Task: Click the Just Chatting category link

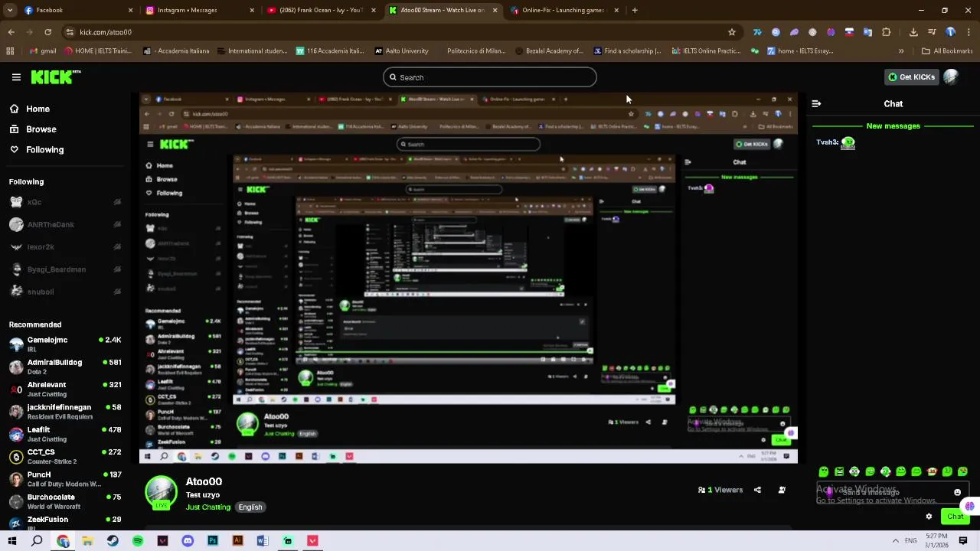Action: (x=207, y=507)
